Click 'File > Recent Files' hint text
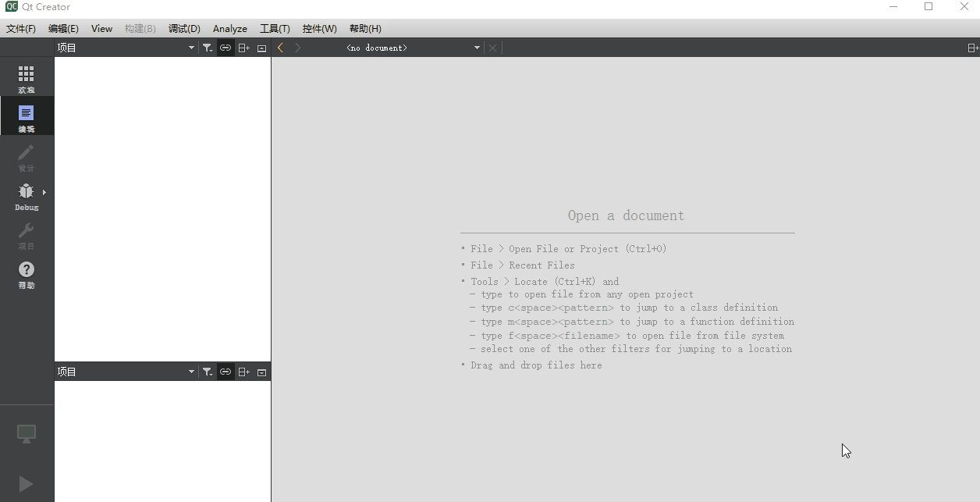Viewport: 980px width, 502px height. 523,265
